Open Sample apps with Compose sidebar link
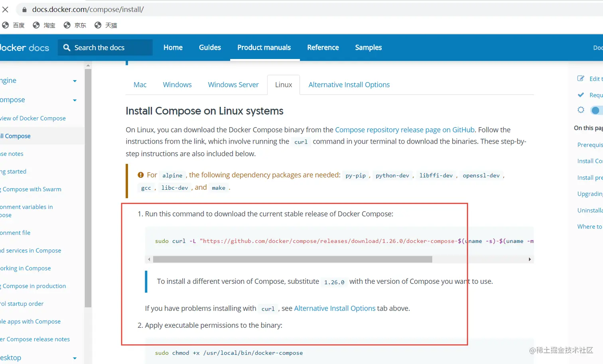The height and width of the screenshot is (364, 603). (x=30, y=321)
